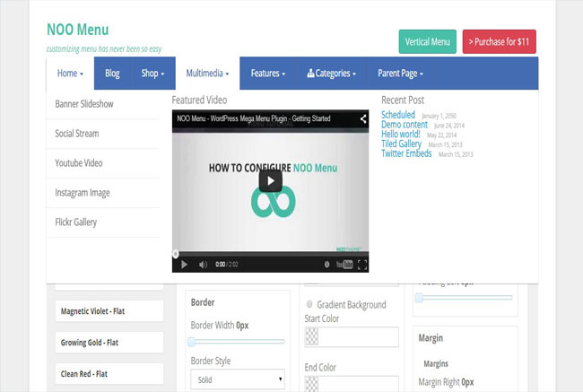This screenshot has height=392, width=583.
Task: Click the sitemap icon beside Categories
Action: [x=310, y=74]
